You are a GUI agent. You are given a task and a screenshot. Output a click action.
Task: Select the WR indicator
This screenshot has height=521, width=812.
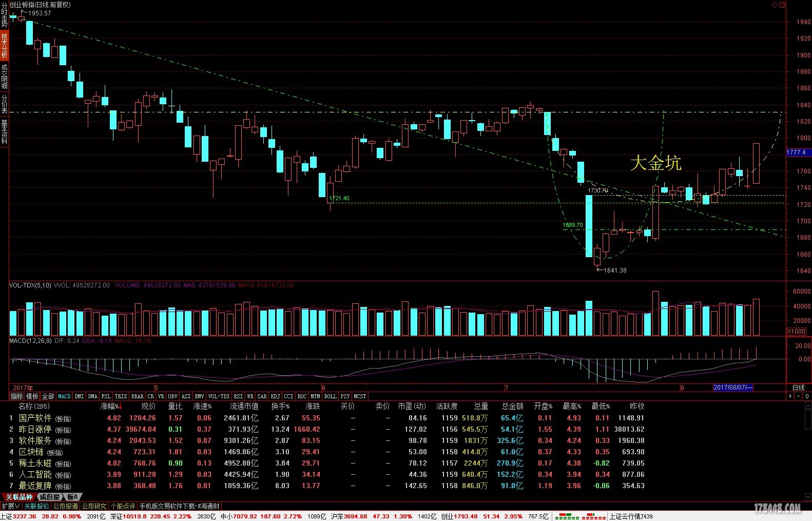(x=250, y=396)
